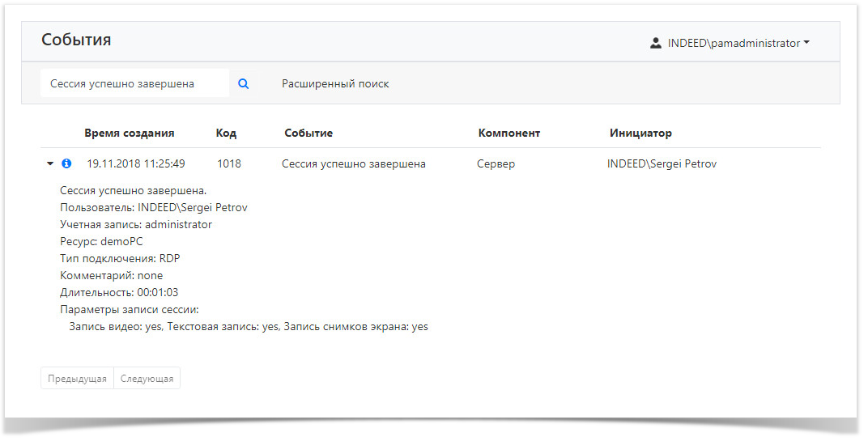
Task: Click the Время создания column header
Action: tap(129, 133)
